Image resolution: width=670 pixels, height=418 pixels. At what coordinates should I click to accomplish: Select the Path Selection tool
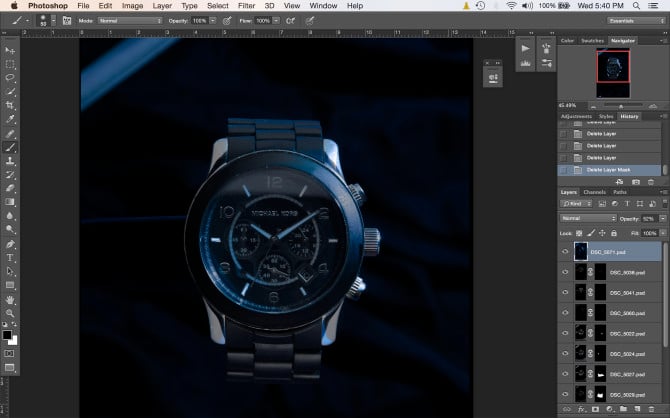(10, 271)
